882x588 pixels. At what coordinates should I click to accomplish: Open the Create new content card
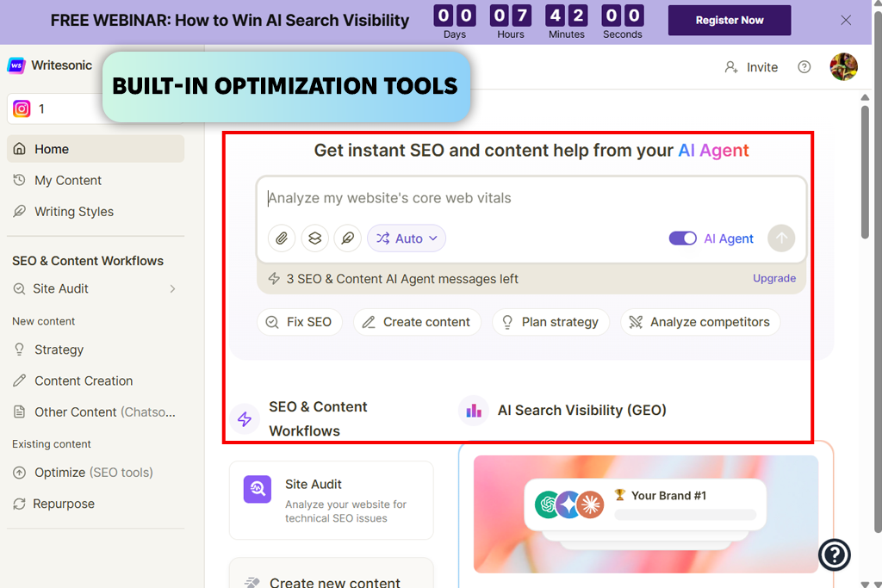(332, 573)
